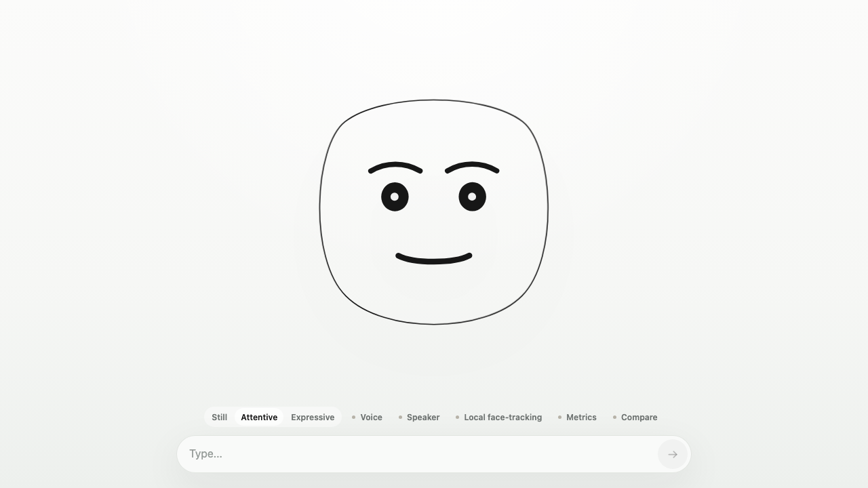Toggle the Speaker option

419,418
